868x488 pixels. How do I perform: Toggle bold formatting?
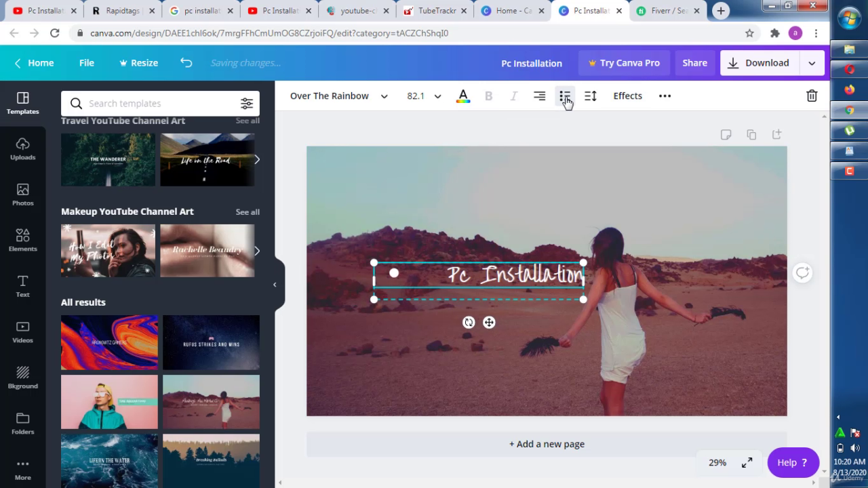(488, 96)
